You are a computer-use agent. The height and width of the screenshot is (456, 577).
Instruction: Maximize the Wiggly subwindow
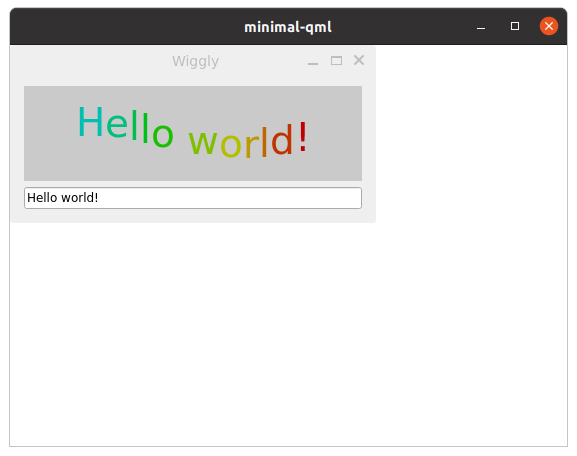(x=336, y=60)
